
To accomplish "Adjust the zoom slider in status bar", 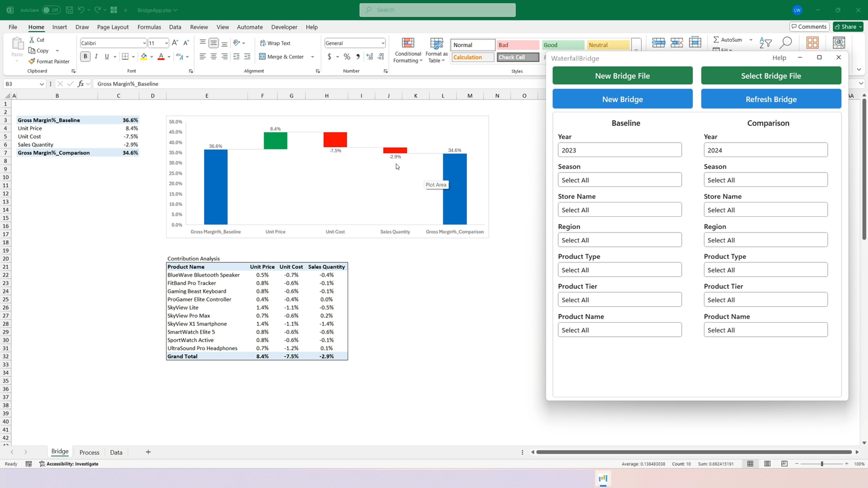I will [822, 464].
